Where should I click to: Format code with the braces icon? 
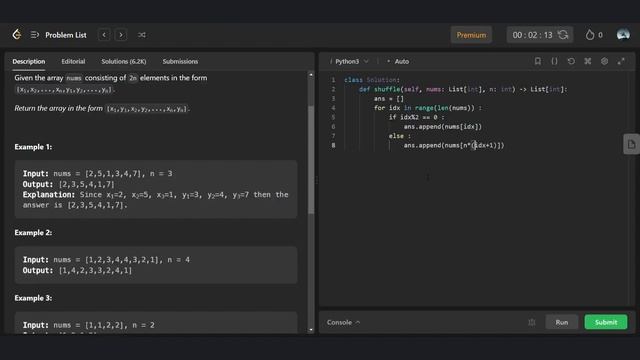pyautogui.click(x=554, y=61)
